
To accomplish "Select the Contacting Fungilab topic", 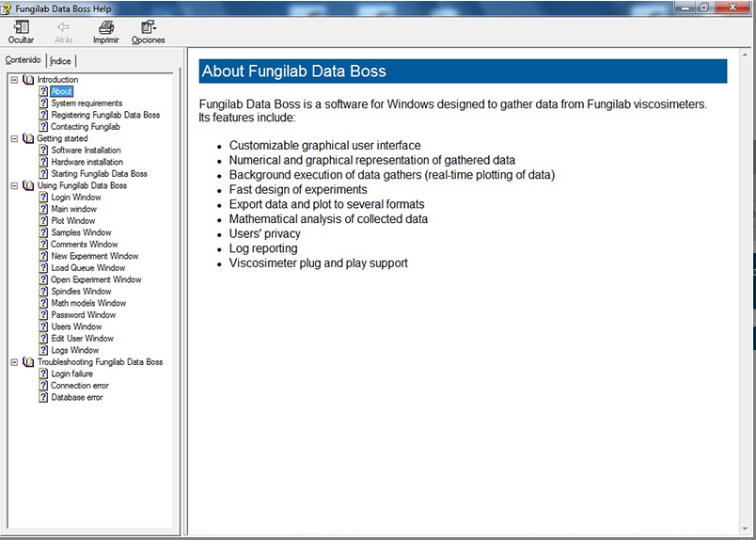I will click(86, 127).
